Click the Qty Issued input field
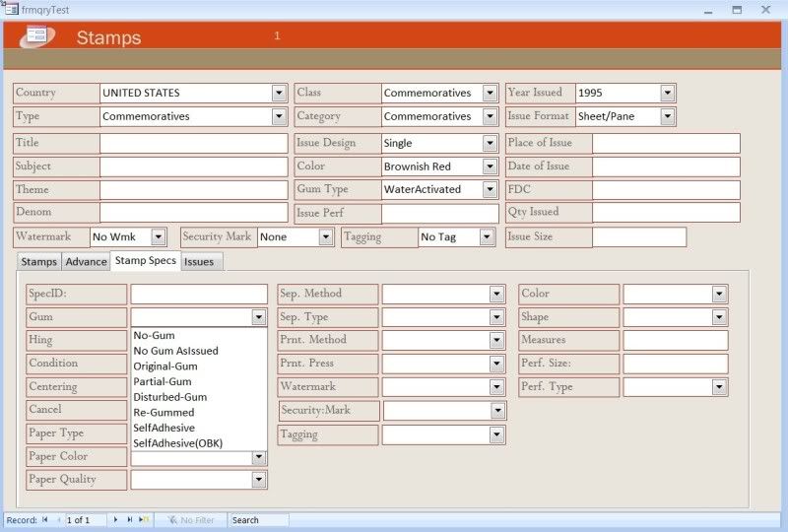This screenshot has height=532, width=788. [666, 212]
